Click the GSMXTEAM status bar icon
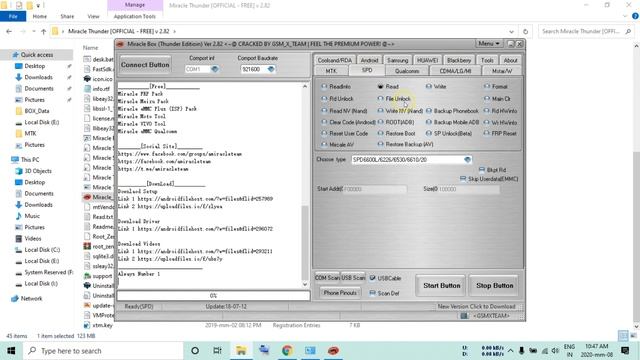640x360 pixels. [x=464, y=316]
